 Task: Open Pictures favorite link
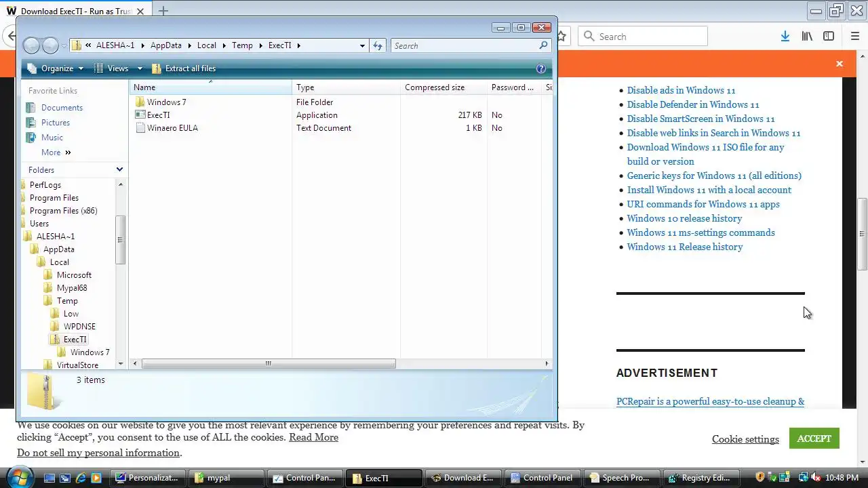[x=55, y=123]
